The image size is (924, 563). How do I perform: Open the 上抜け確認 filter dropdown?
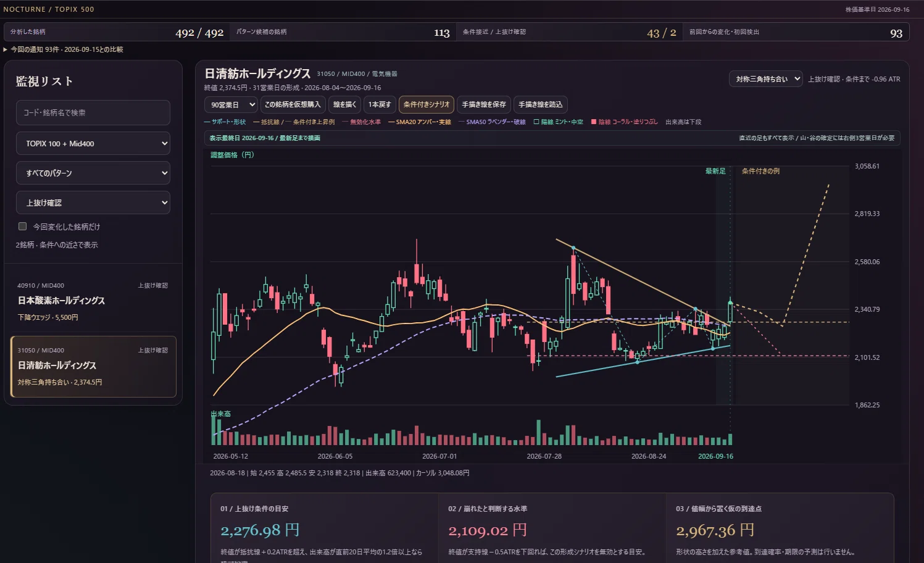click(93, 202)
